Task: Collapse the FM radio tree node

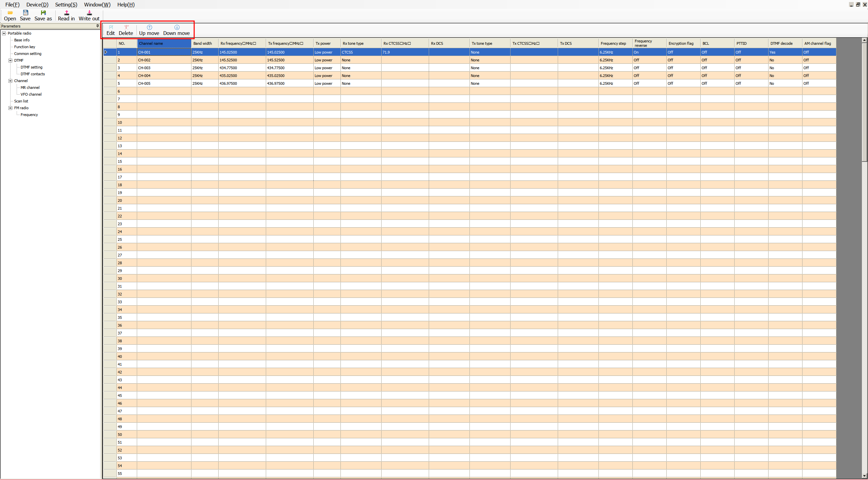Action: pos(11,108)
